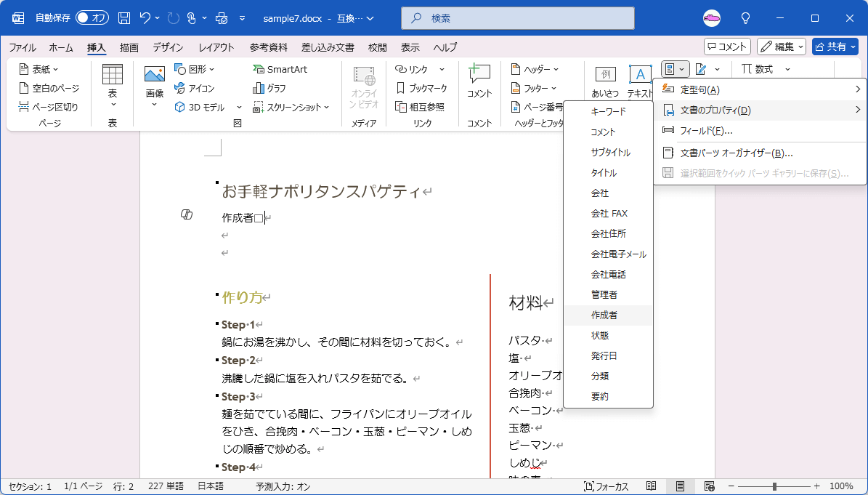Screen dimensions: 868x495
Task: Click the フォーカス focus mode button
Action: pos(607,487)
